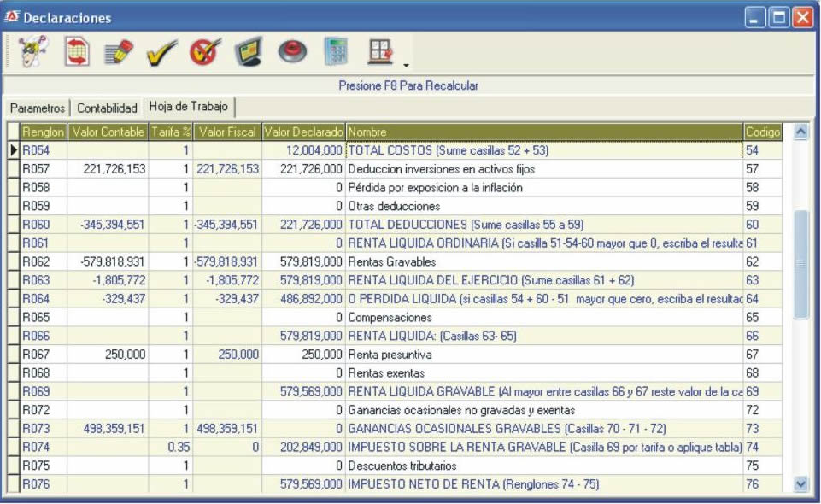Click the R076 renglon cell

[44, 484]
